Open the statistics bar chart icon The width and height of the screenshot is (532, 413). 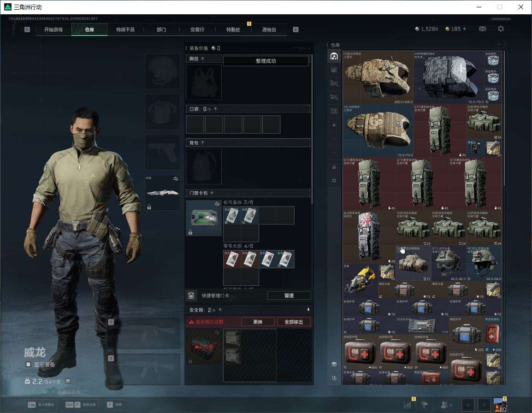407,404
